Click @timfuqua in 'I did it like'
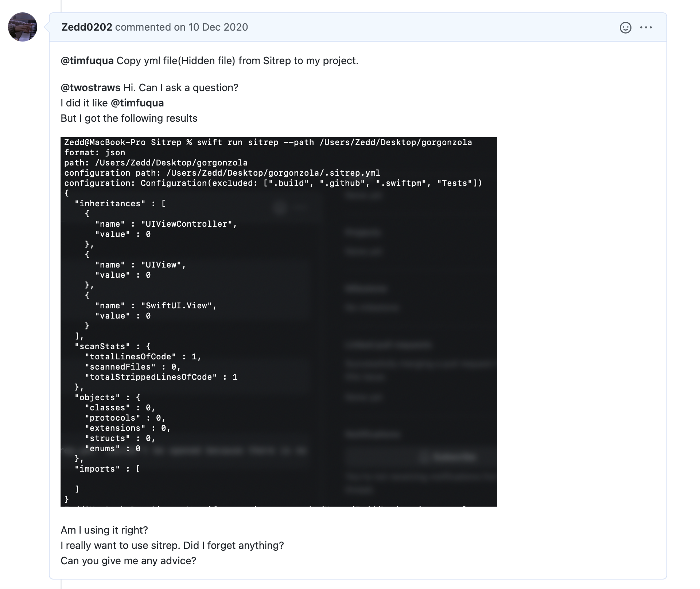Image resolution: width=700 pixels, height=589 pixels. point(137,103)
